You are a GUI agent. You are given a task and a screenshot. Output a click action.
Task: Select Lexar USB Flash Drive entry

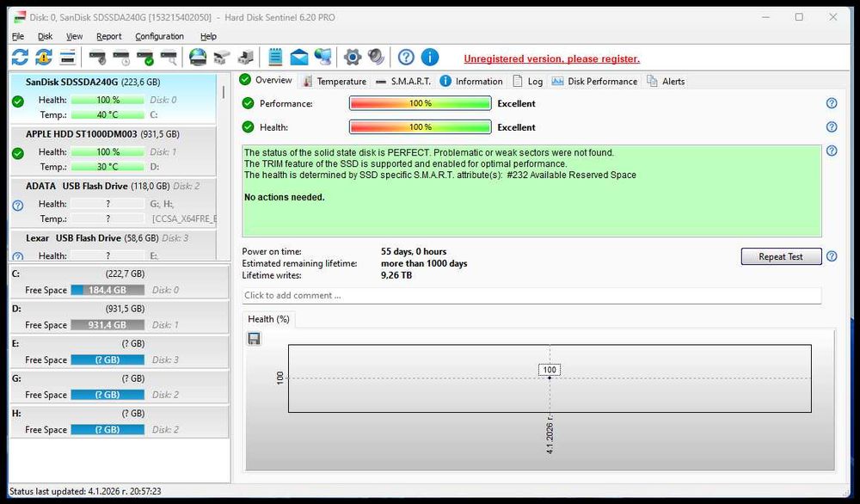[x=113, y=246]
